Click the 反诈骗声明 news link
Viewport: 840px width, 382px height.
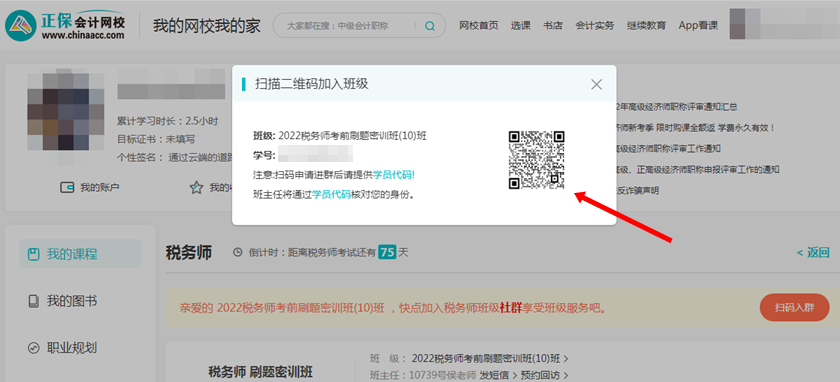638,190
